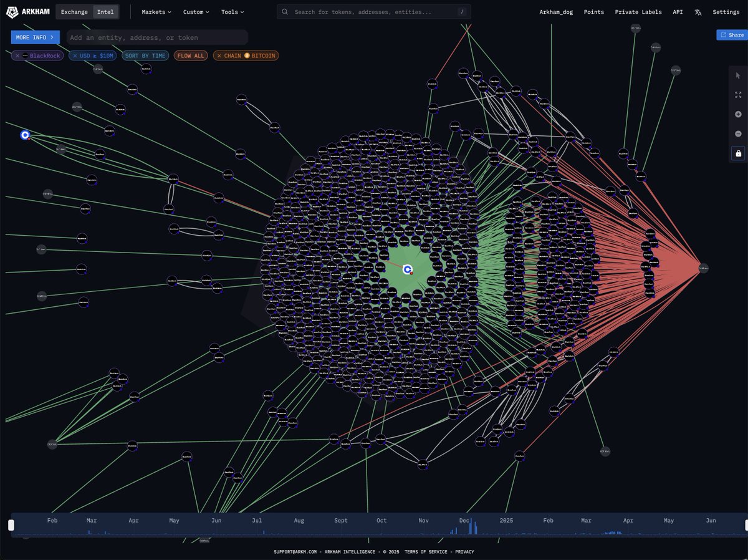This screenshot has height=560, width=748.
Task: Click the slash shortcut key badge
Action: coord(461,12)
